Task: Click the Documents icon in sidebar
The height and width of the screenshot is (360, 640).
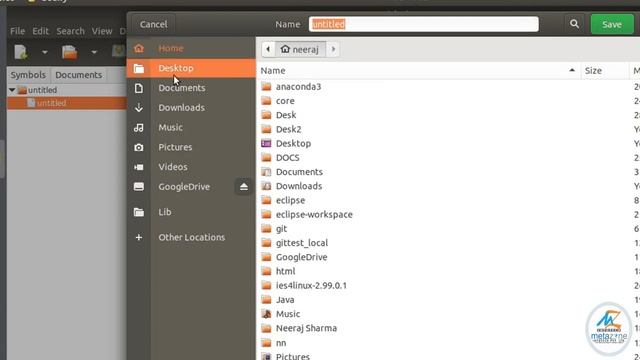Action: pos(139,88)
